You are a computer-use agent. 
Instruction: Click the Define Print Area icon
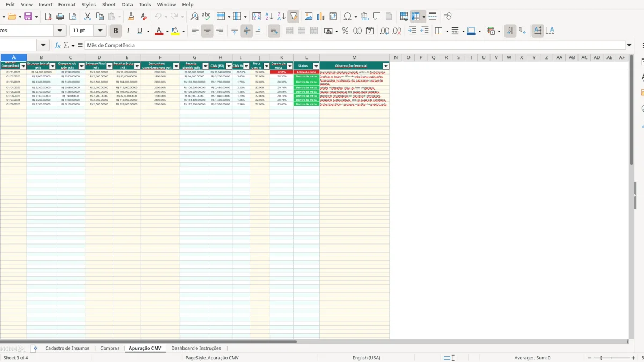coord(404,17)
